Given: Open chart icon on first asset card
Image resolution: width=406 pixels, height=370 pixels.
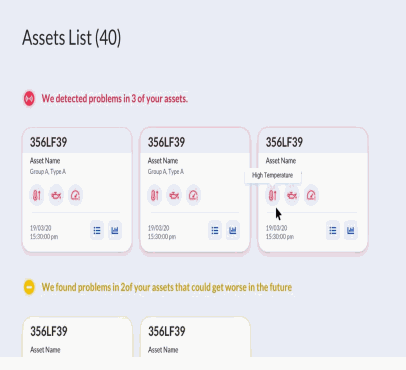Looking at the screenshot, I should tap(115, 230).
